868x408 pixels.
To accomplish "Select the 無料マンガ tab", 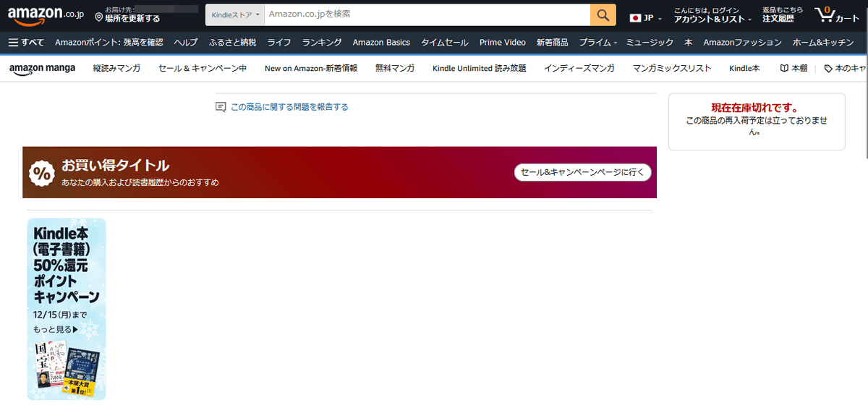I will (x=395, y=69).
